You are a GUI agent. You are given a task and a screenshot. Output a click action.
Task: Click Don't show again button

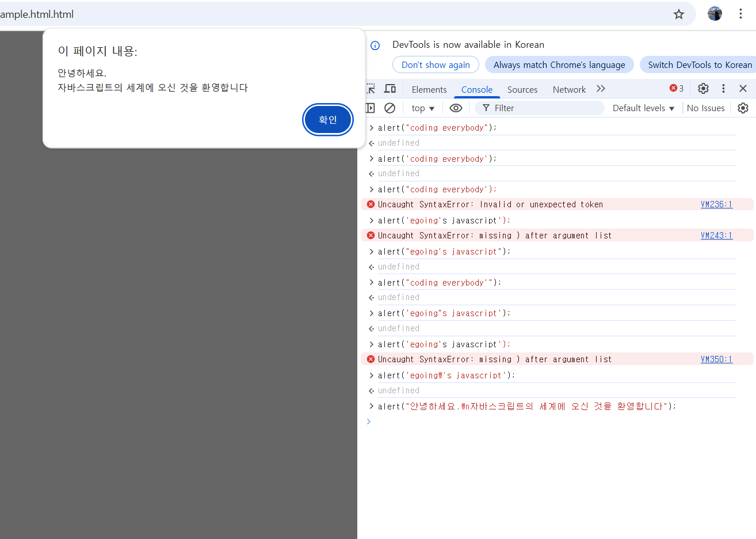[x=436, y=65]
